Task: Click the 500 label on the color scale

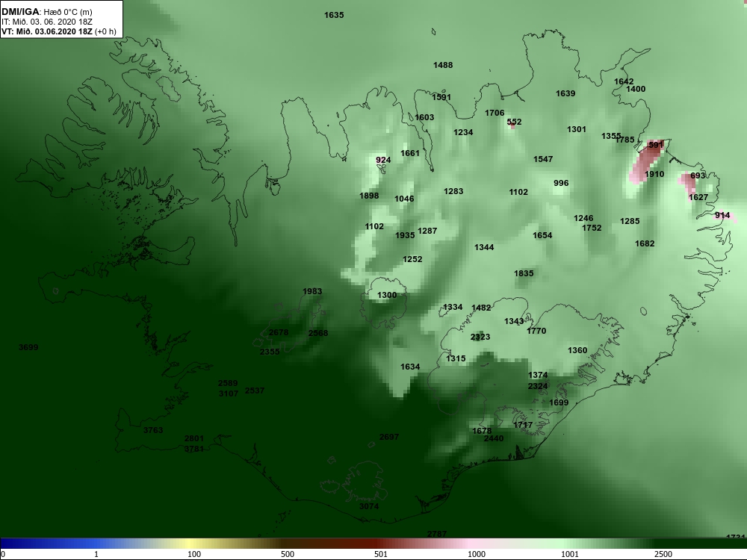Action: coord(288,554)
